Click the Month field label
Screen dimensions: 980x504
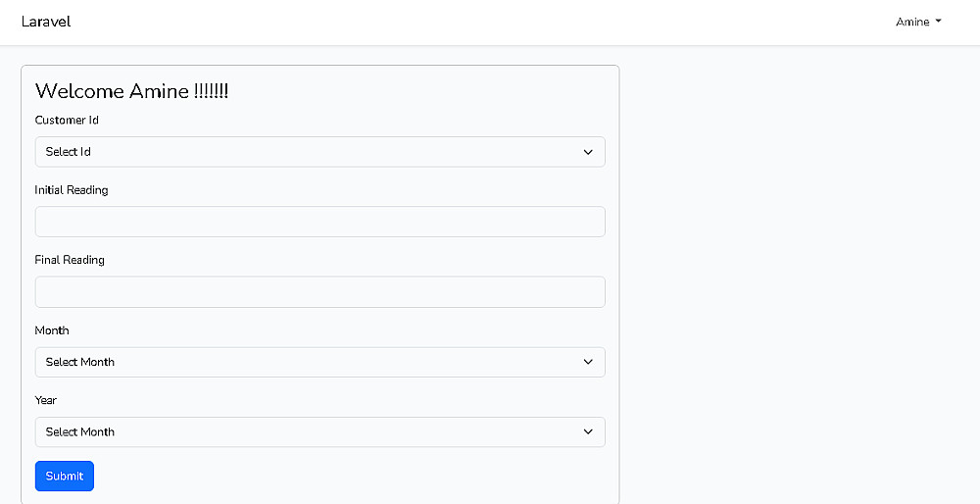point(52,330)
